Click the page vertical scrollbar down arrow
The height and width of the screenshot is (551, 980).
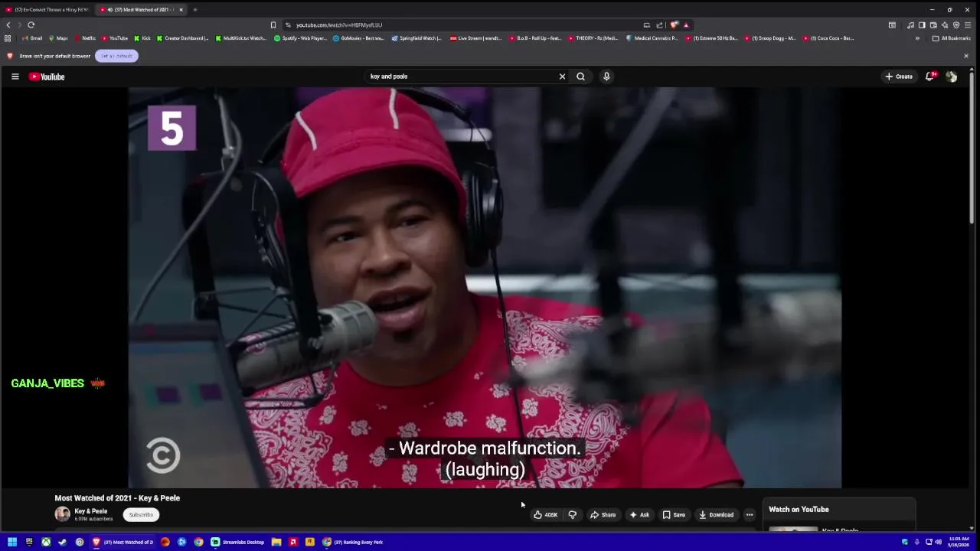point(972,528)
